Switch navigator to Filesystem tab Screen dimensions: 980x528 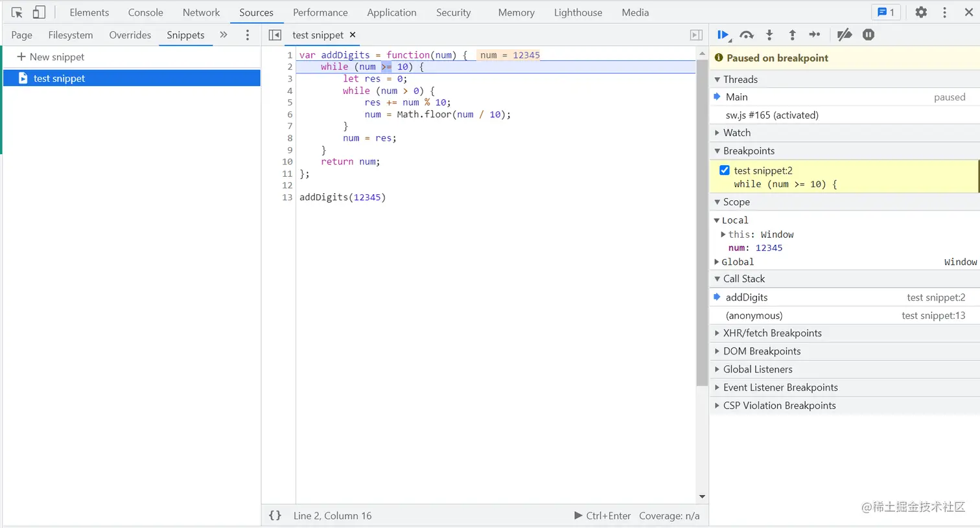(x=71, y=35)
